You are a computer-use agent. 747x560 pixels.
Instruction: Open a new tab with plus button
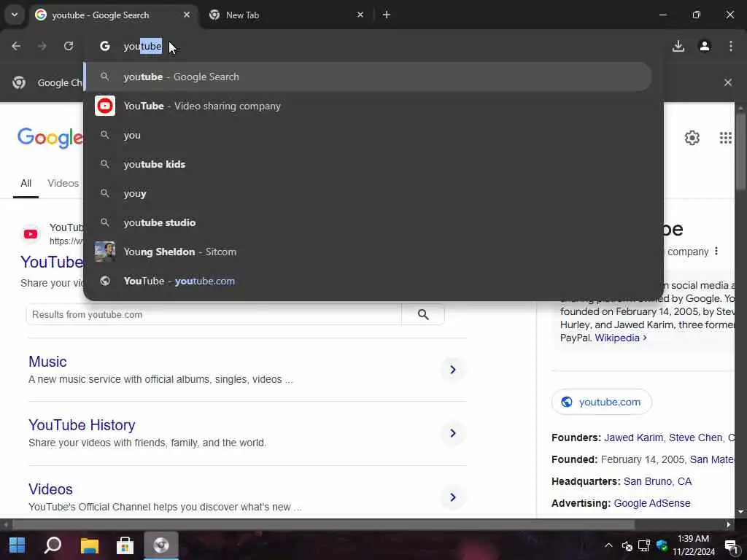tap(387, 15)
